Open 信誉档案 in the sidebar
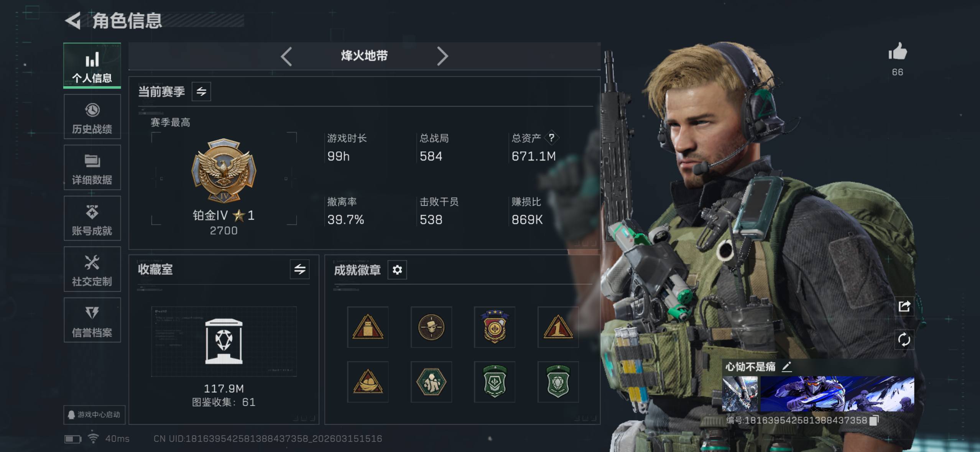The height and width of the screenshot is (452, 980). (92, 320)
